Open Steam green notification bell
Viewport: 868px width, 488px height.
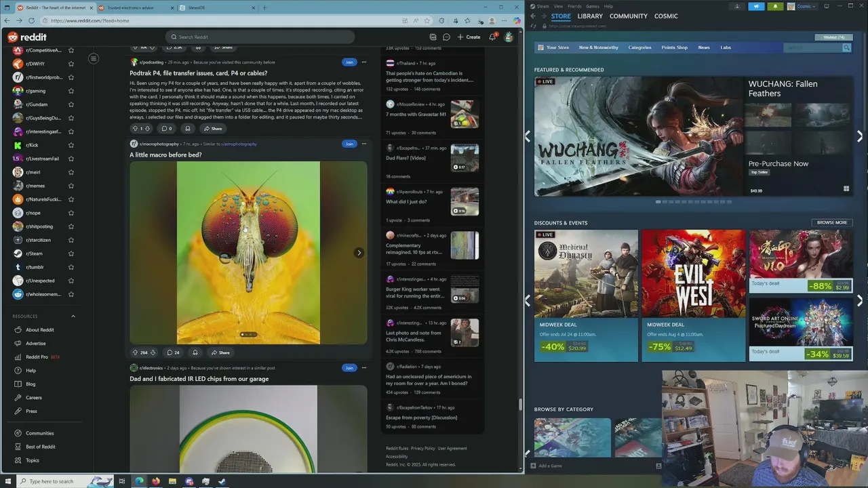(x=775, y=6)
